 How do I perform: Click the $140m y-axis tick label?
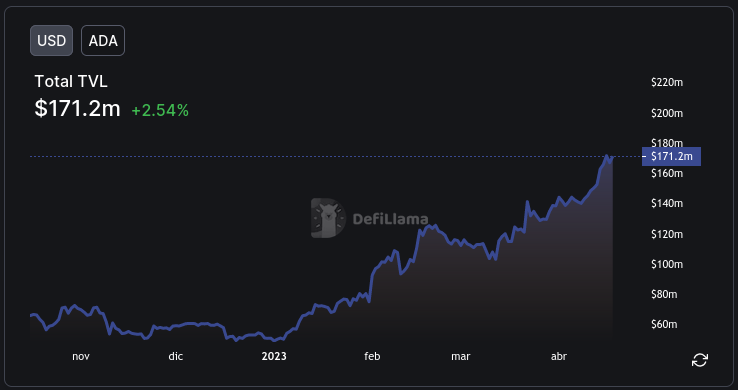[x=667, y=203]
